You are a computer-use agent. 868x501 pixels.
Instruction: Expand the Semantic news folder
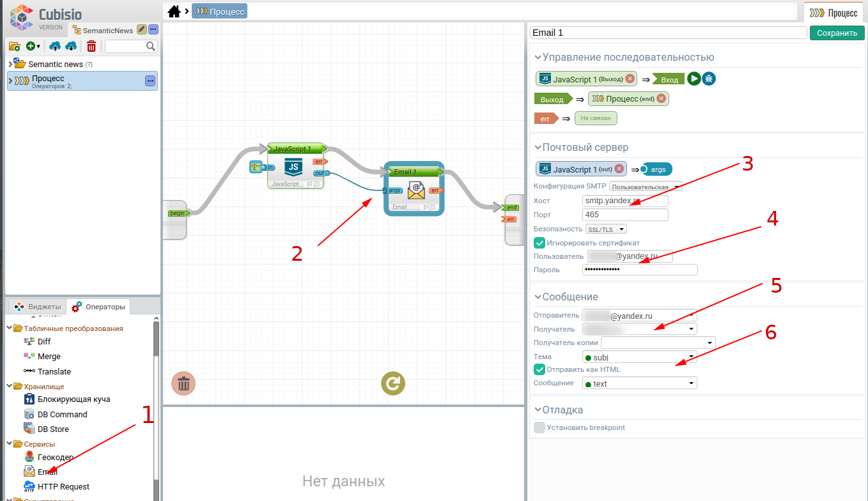(x=10, y=64)
